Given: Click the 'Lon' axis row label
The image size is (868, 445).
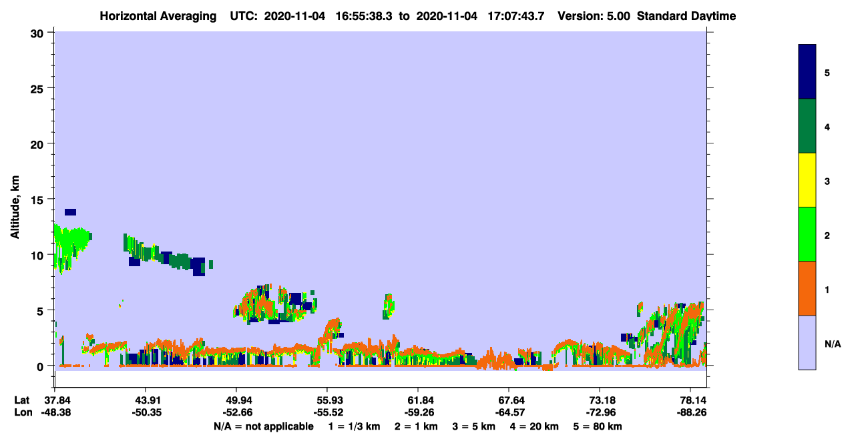Looking at the screenshot, I should [22, 413].
